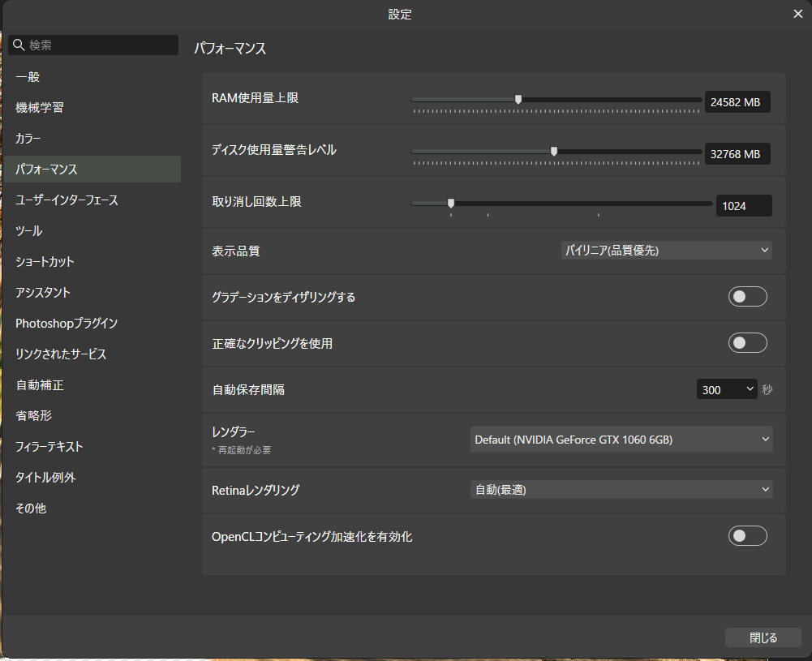
Task: Click the search magnifier icon
Action: [19, 45]
